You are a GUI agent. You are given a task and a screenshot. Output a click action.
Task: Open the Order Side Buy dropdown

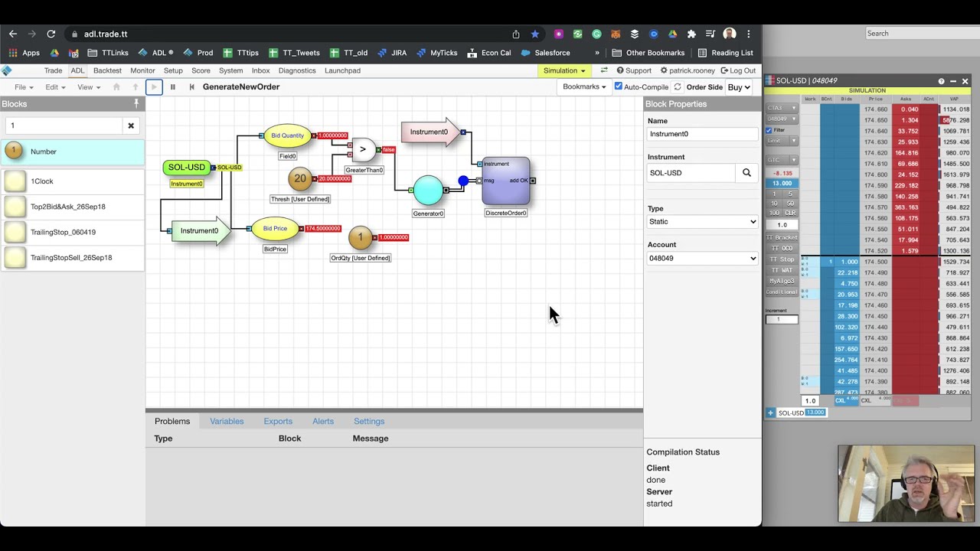[739, 87]
